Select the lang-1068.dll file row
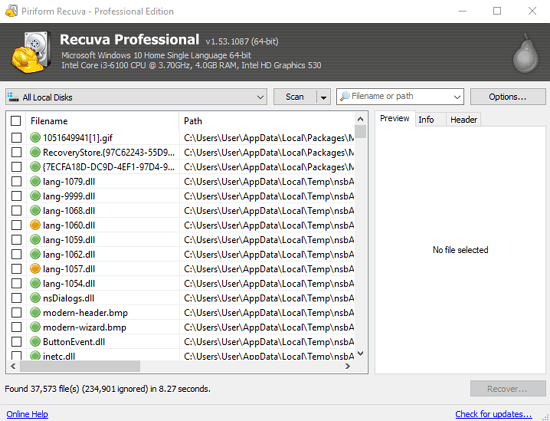550x421 pixels. point(181,210)
